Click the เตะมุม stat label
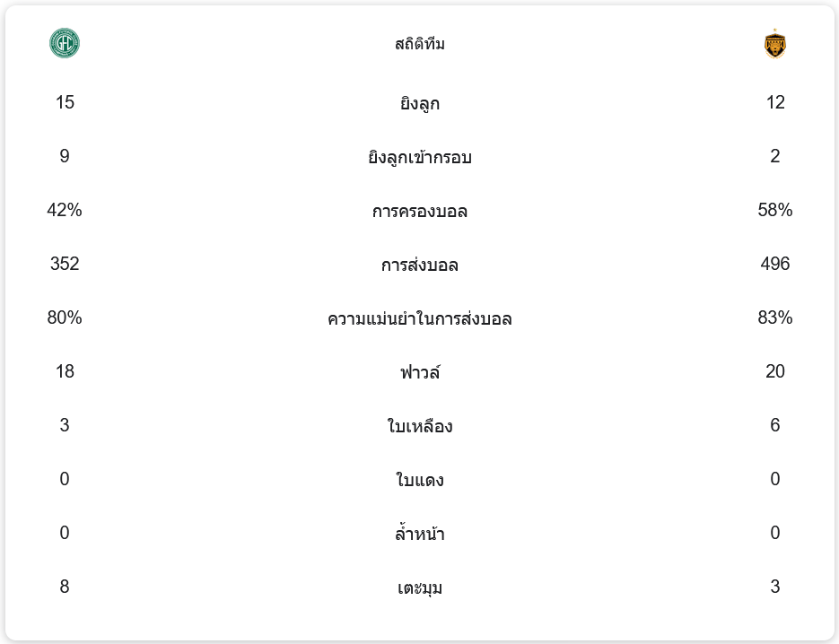The width and height of the screenshot is (839, 644). [x=420, y=587]
